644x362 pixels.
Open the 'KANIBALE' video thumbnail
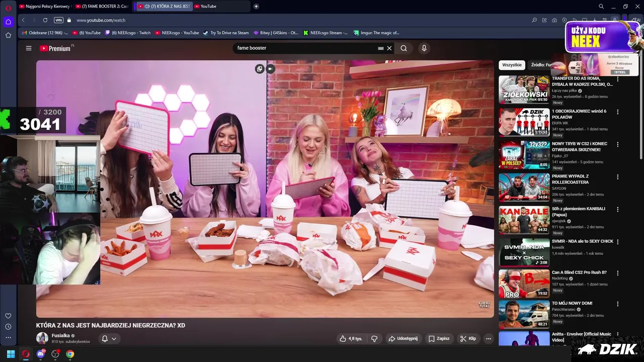524,220
